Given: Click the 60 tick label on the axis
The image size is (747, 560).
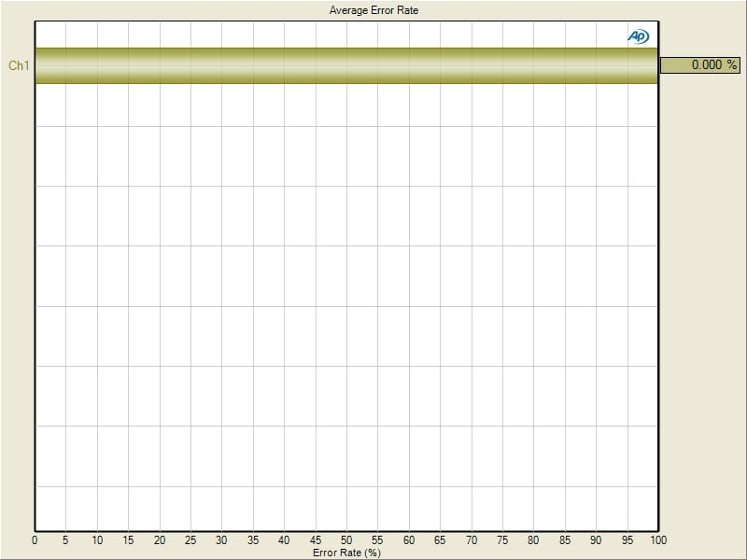Looking at the screenshot, I should tap(409, 539).
